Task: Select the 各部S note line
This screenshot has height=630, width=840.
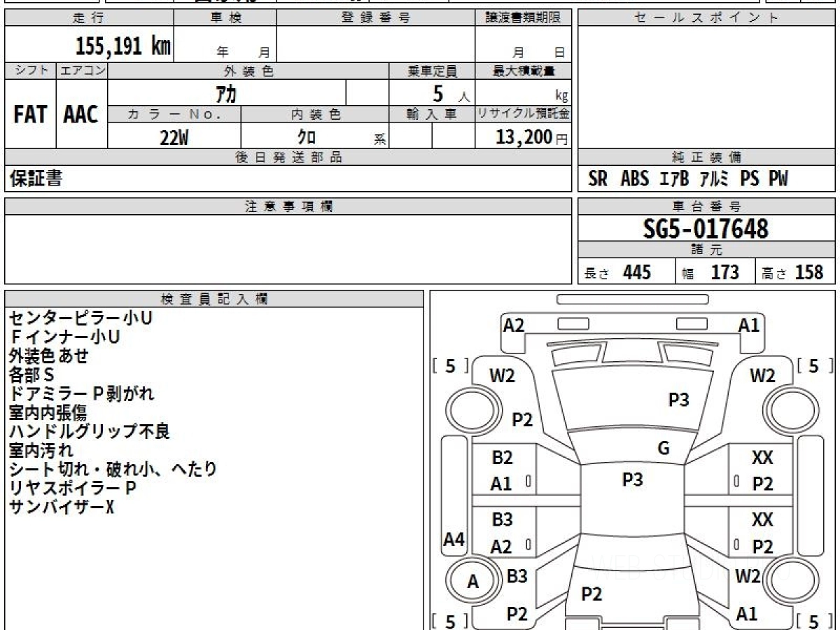Action: click(x=31, y=374)
